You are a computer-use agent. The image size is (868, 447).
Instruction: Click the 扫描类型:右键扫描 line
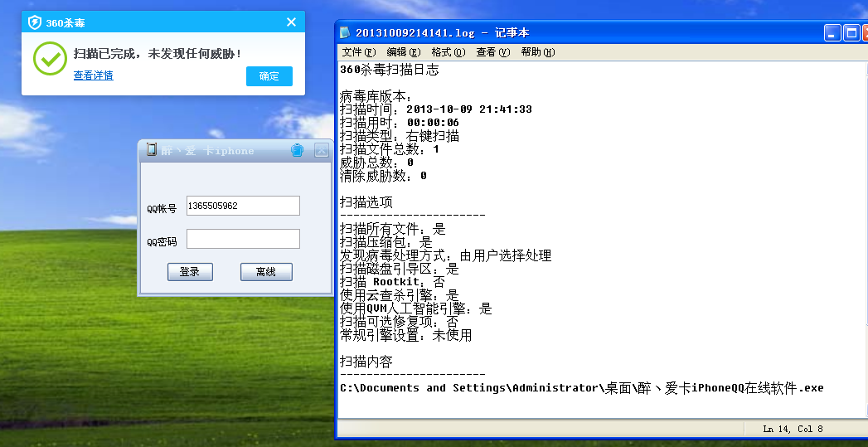tap(399, 136)
